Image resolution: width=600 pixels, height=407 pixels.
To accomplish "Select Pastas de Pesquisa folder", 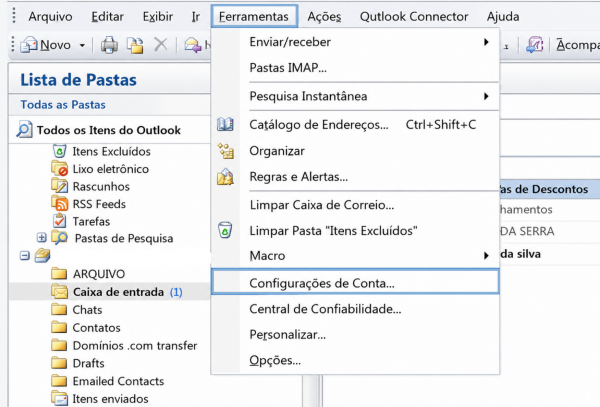I will [124, 239].
